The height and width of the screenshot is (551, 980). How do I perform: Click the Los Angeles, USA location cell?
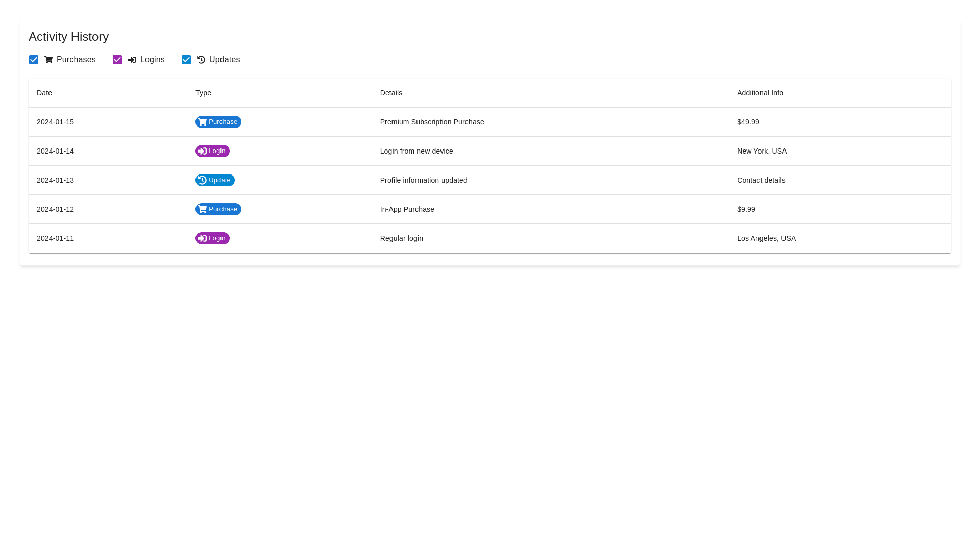766,238
